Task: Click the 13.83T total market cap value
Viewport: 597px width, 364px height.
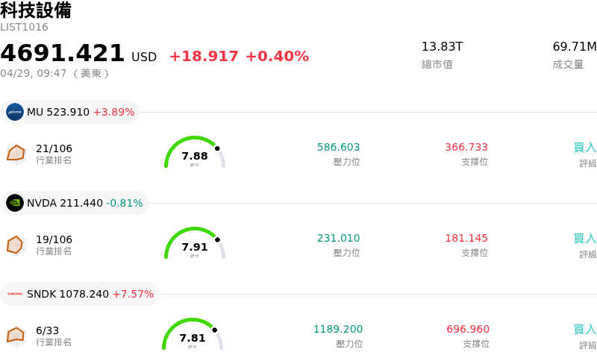Action: pos(442,47)
